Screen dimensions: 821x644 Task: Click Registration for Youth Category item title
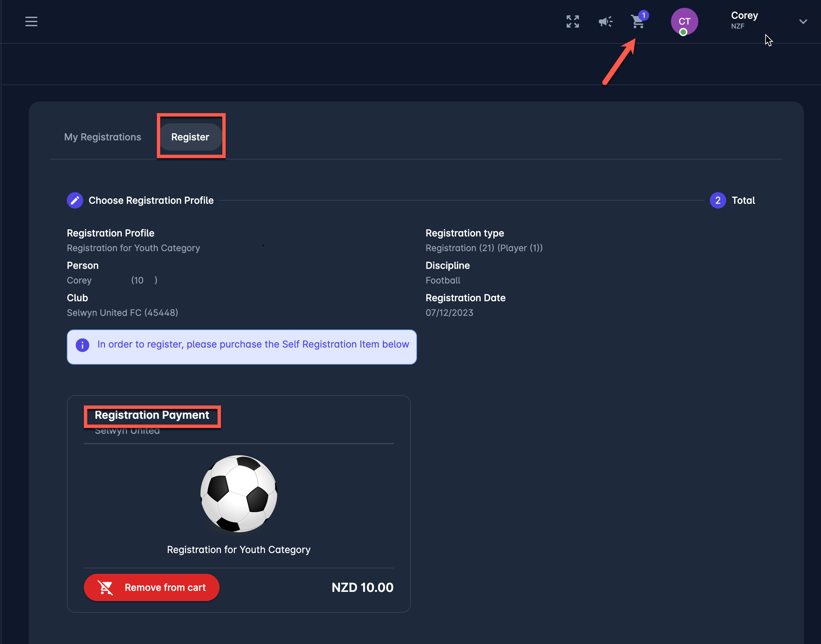pos(239,549)
